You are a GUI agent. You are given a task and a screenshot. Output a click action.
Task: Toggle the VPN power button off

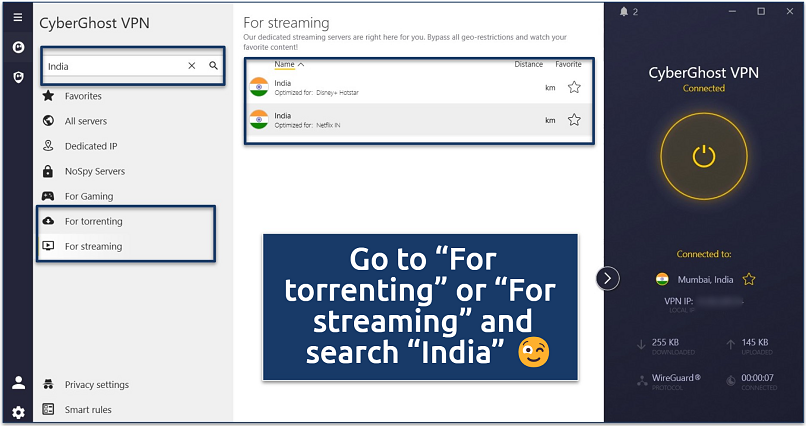point(705,156)
